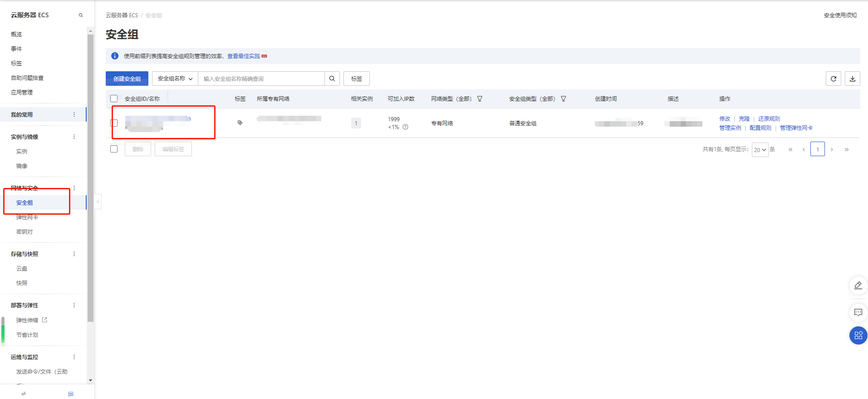Open the page size 20 dropdown
This screenshot has width=868, height=399.
tap(760, 150)
